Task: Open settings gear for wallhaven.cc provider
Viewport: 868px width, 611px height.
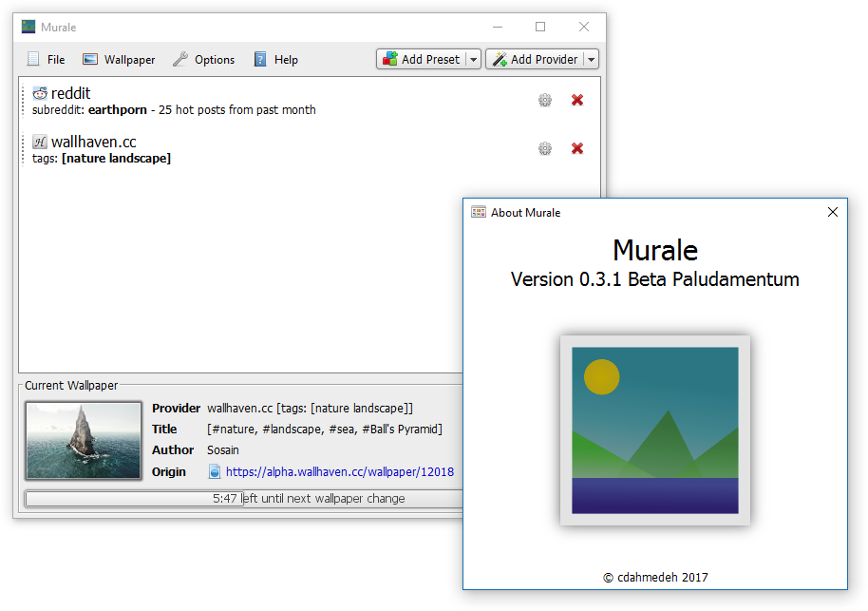Action: click(x=545, y=148)
